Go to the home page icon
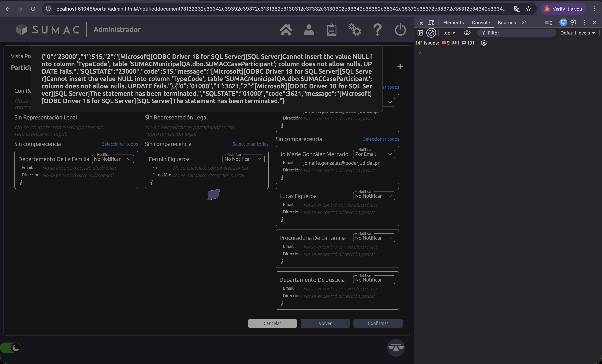Viewport: 602px width, 364px height. [286, 30]
